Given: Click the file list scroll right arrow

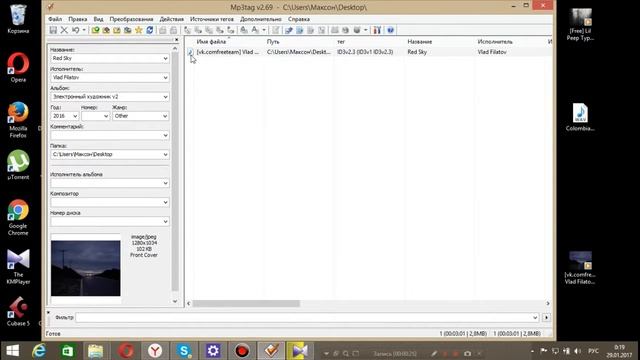Looking at the screenshot, I should (x=548, y=304).
